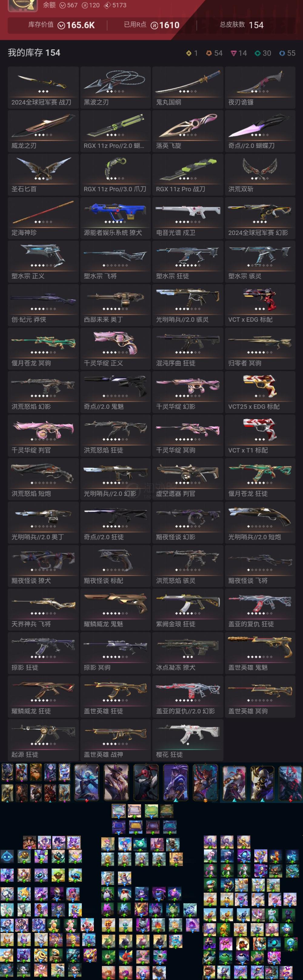This screenshot has height=980, width=303.
Task: Open the VCT x T1 标配 red pistol skin
Action: [260, 436]
